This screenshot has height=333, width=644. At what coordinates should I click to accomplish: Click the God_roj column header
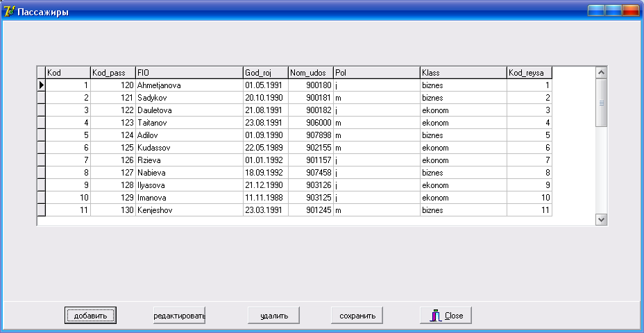tap(266, 73)
